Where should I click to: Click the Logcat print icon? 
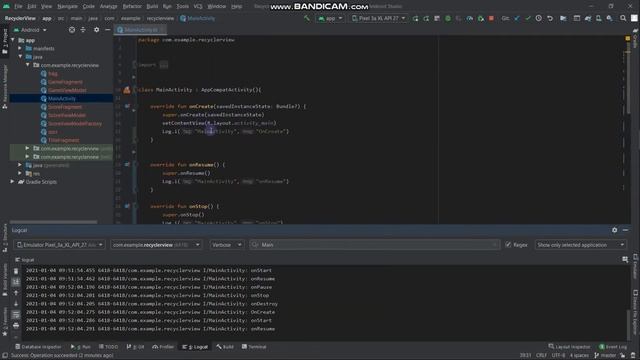coord(16,325)
